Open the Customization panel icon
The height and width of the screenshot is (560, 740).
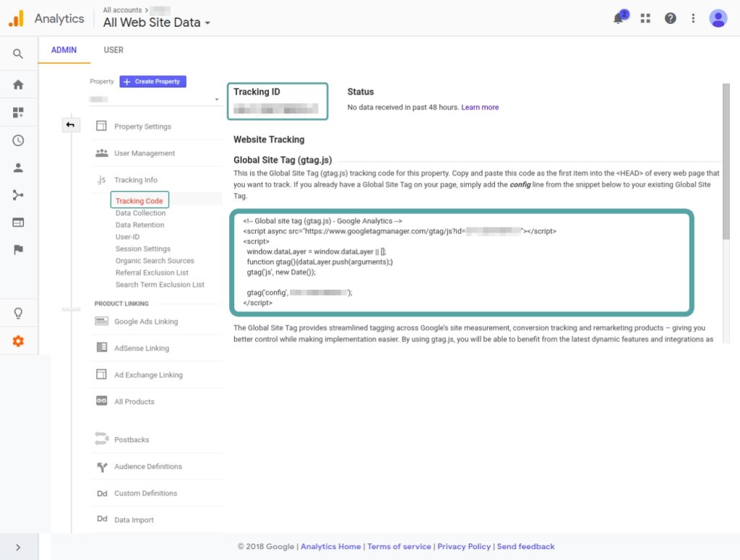pos(17,112)
